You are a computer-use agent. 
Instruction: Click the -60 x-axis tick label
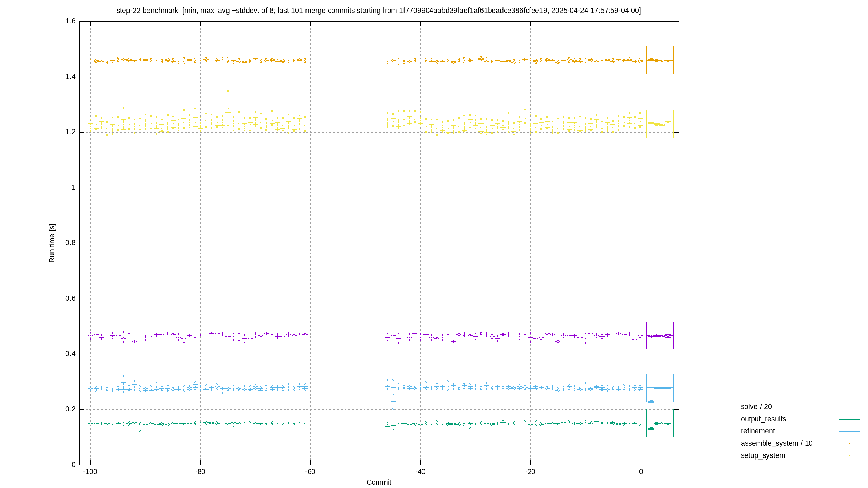click(x=310, y=472)
